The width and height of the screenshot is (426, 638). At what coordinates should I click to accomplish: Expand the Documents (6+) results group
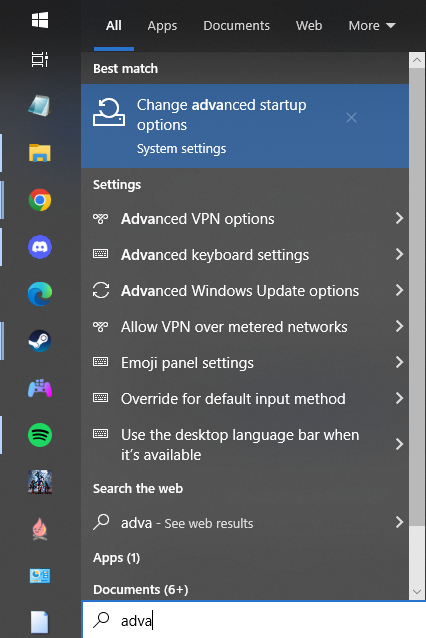pyautogui.click(x=140, y=589)
